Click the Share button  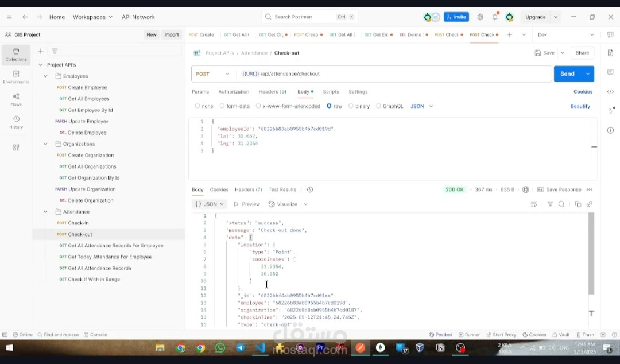pyautogui.click(x=582, y=53)
